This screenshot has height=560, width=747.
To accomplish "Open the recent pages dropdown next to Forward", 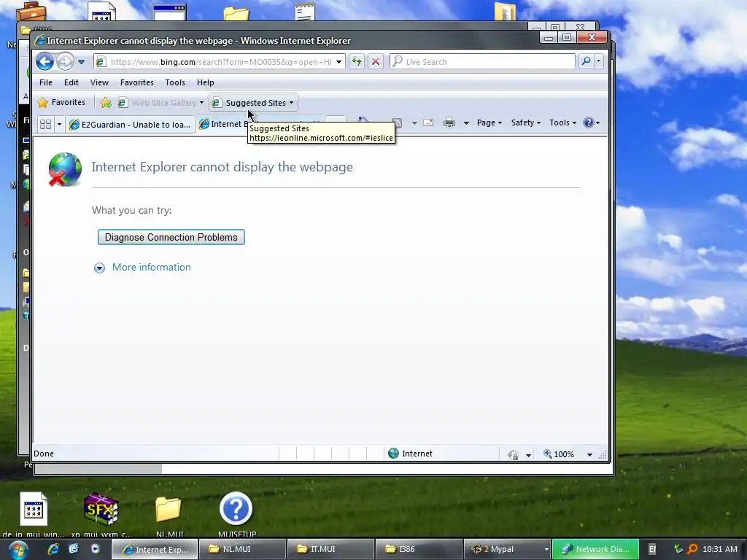I will [82, 62].
